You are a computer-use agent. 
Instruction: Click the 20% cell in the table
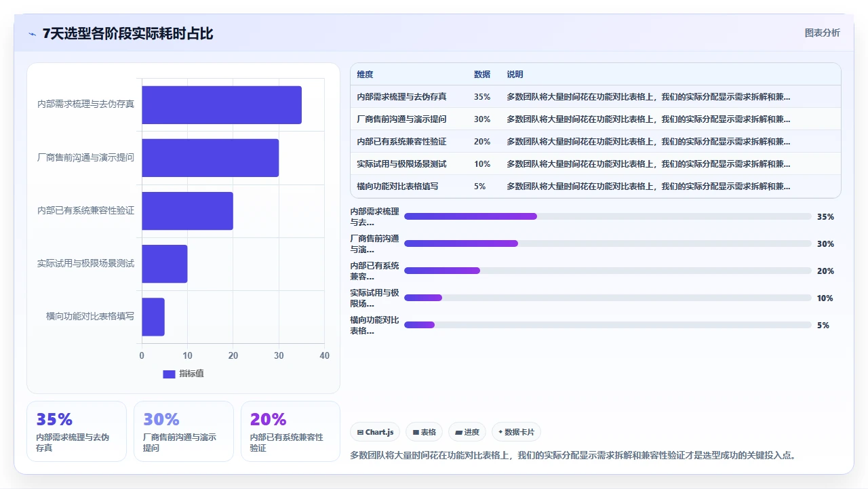[x=482, y=142]
